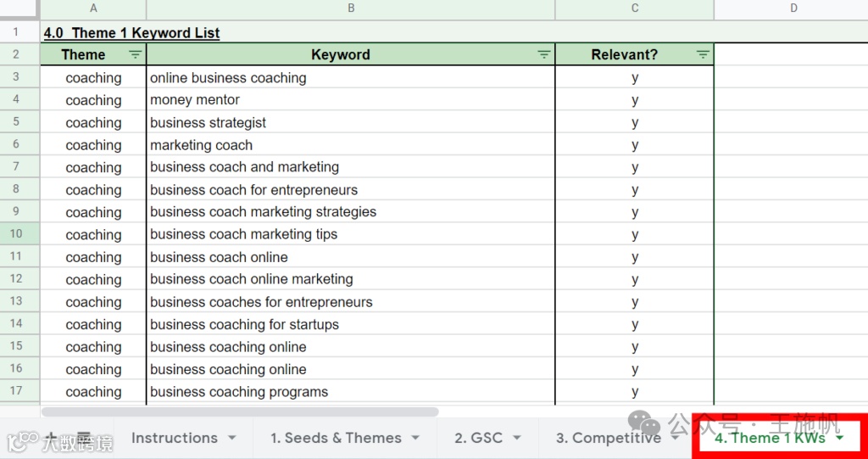This screenshot has height=459, width=868.
Task: Select column B header
Action: pyautogui.click(x=351, y=8)
